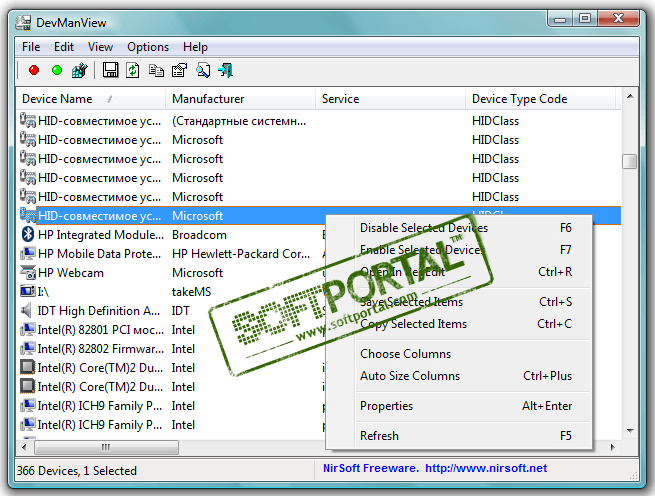This screenshot has height=496, width=655.
Task: Click the icon of HP Mobile Data Protection row
Action: point(28,253)
